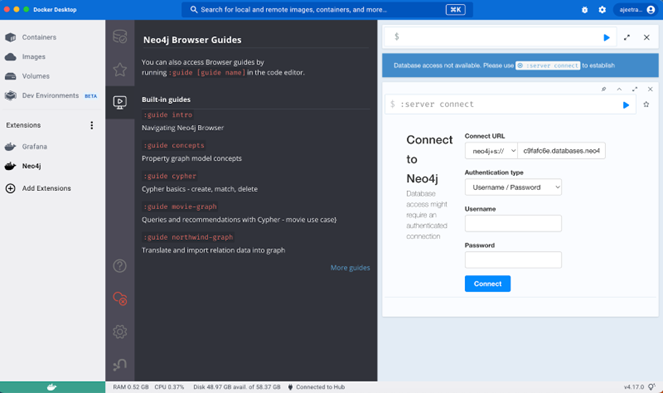Click the blue Connect button
Image resolution: width=663 pixels, height=393 pixels.
click(x=488, y=284)
